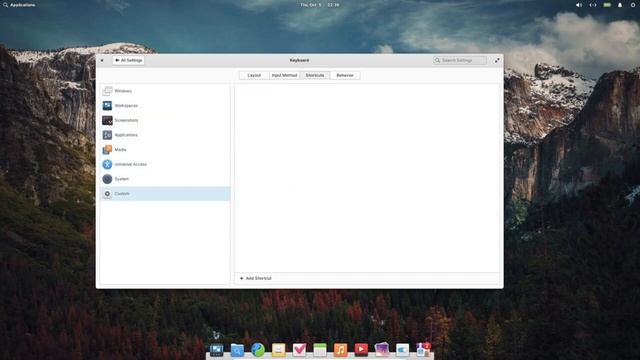Select the Media shortcut category
Viewport: 640px width, 360px height.
coord(165,149)
